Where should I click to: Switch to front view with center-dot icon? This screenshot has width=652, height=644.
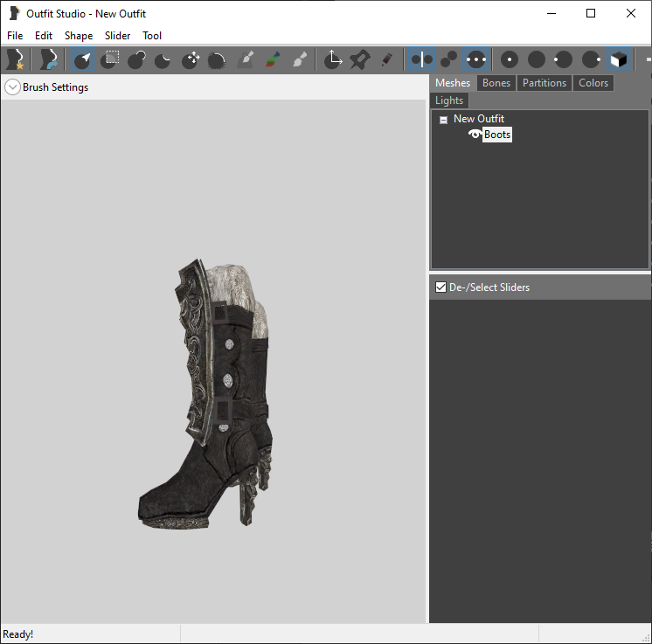(510, 60)
